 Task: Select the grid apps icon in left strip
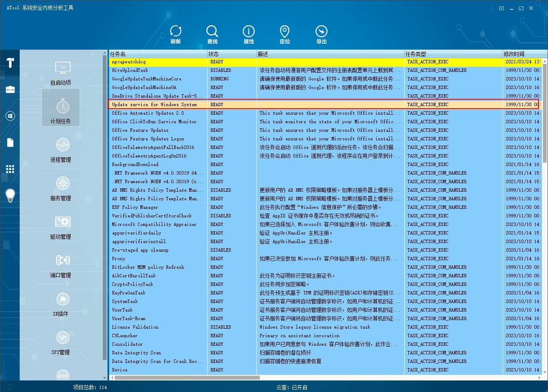[10, 169]
